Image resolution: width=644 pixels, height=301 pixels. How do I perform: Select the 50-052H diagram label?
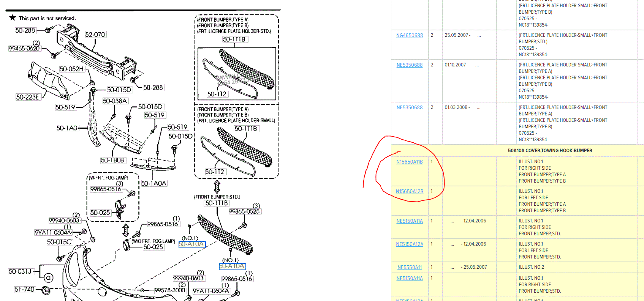(71, 69)
